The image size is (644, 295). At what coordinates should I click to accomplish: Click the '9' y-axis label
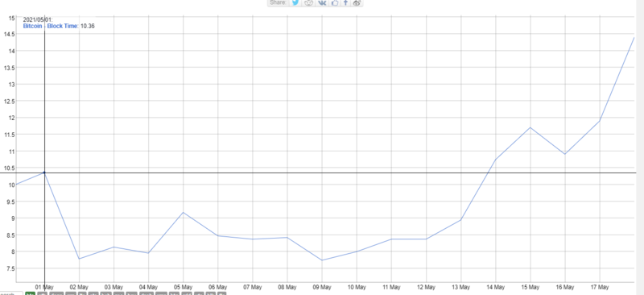pos(13,218)
